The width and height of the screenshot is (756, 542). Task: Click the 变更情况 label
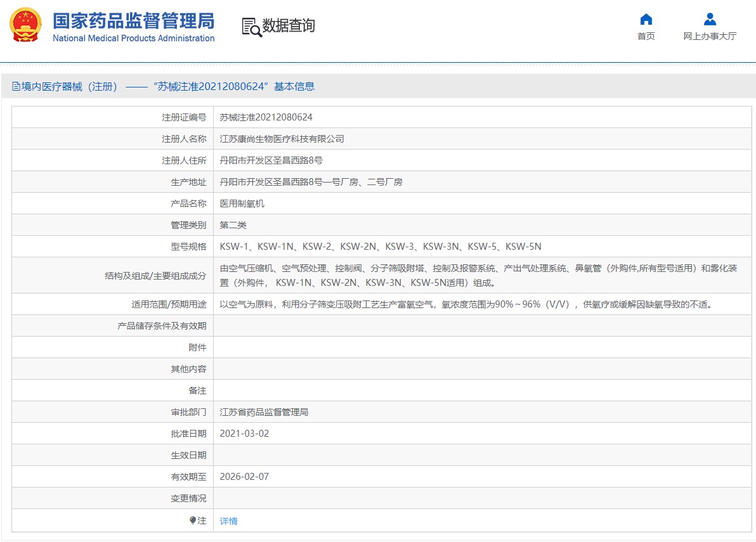(188, 498)
